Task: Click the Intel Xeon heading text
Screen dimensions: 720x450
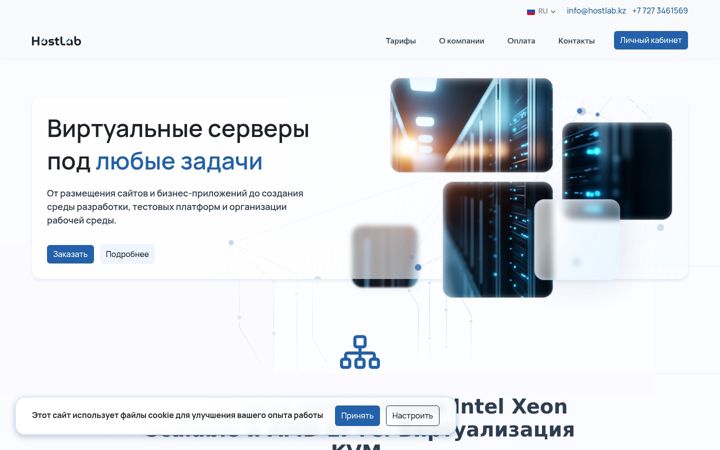Action: pos(510,407)
